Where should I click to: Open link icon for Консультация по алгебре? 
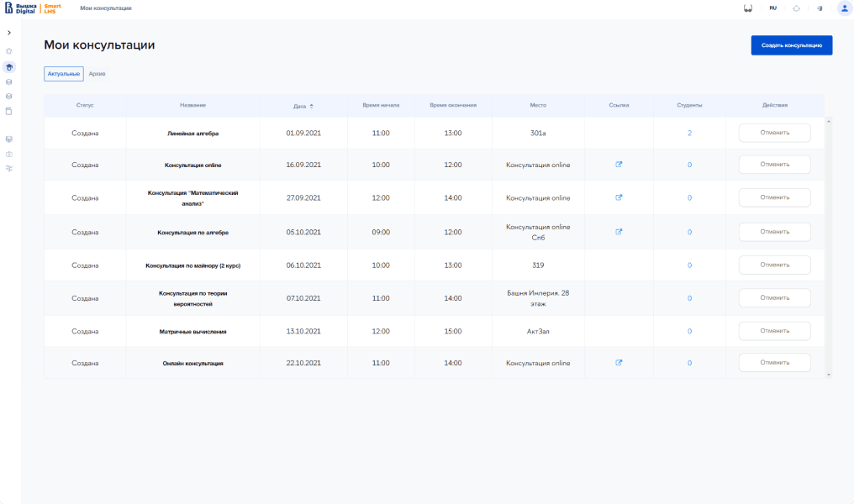619,232
